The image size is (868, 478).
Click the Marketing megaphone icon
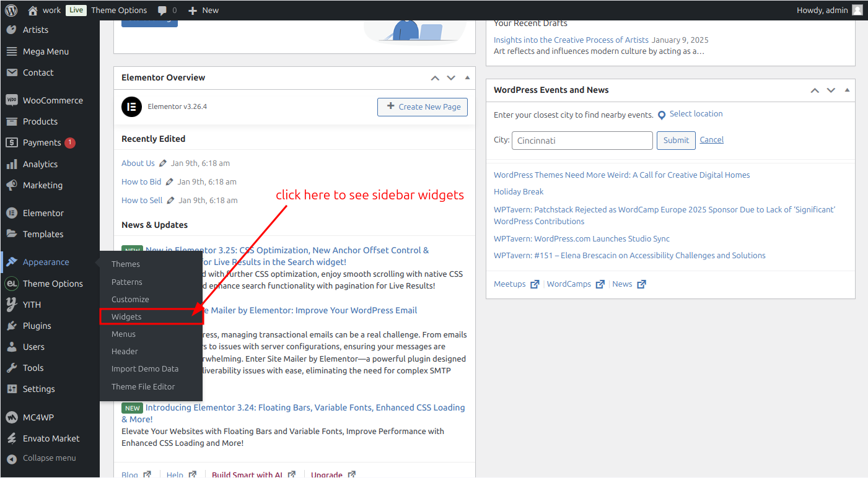(11, 185)
